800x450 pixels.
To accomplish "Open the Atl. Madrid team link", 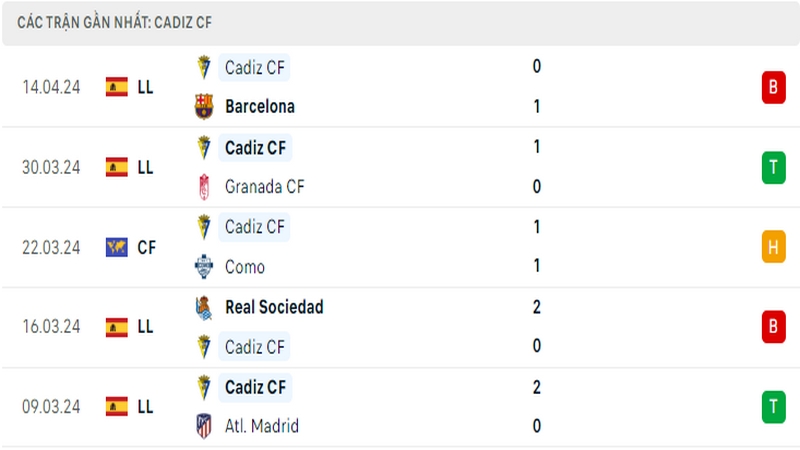I will pos(262,426).
